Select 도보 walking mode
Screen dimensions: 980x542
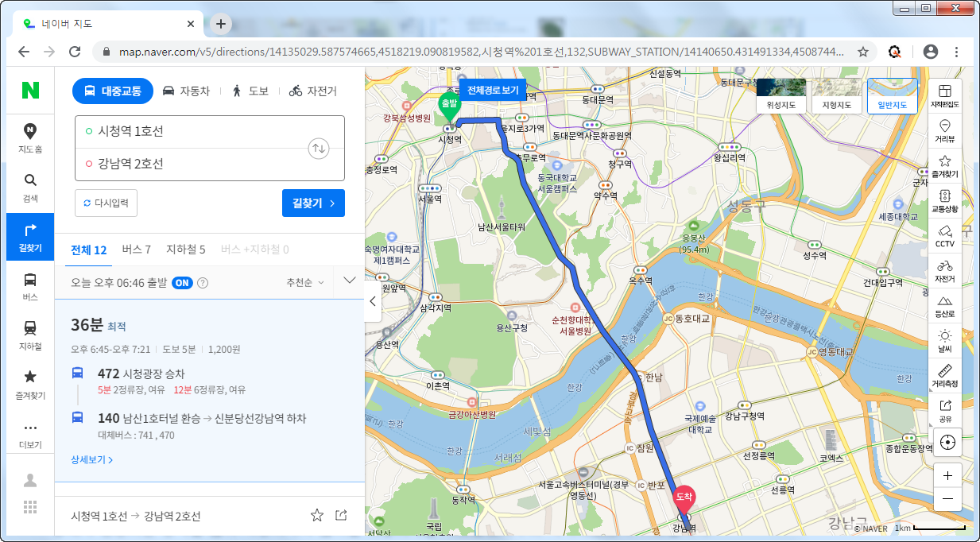pos(250,91)
